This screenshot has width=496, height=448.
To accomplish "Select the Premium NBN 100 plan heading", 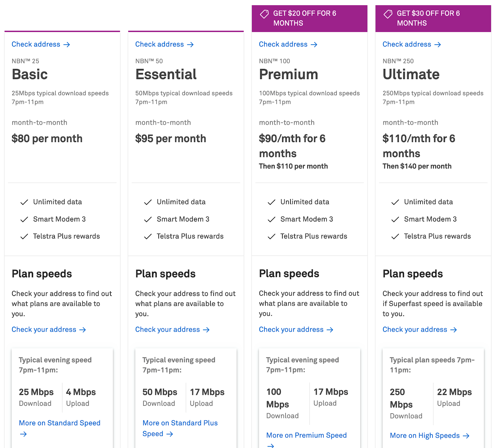I will pos(288,74).
